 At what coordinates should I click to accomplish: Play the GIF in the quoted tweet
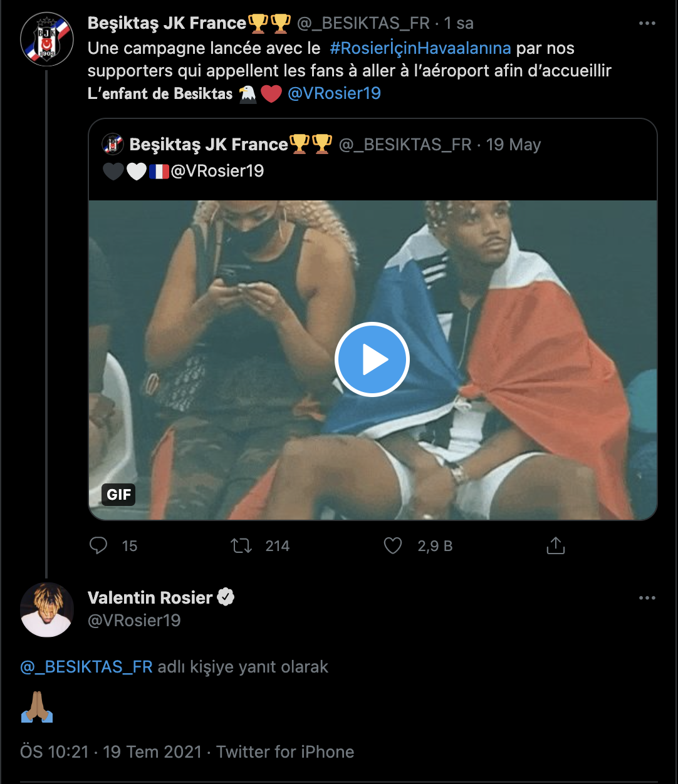pyautogui.click(x=372, y=359)
